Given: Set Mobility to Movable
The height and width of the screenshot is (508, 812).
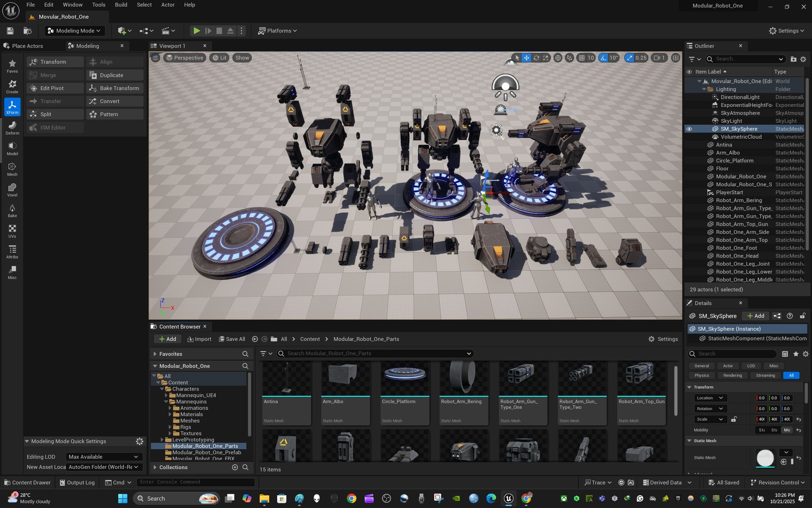Looking at the screenshot, I should coord(787,430).
